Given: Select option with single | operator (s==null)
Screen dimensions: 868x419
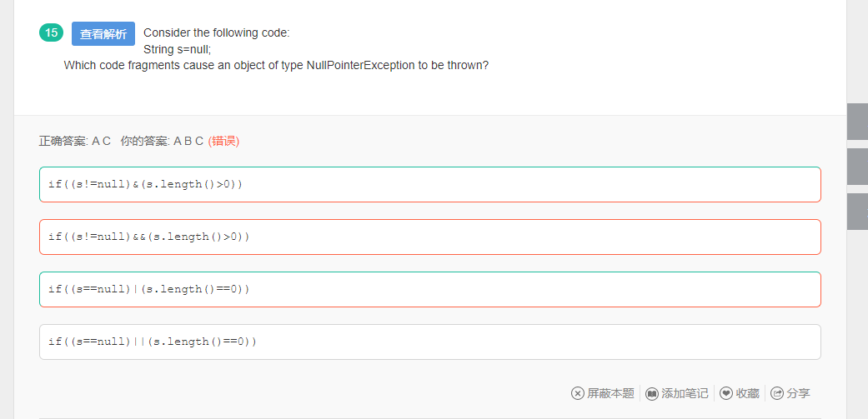Looking at the screenshot, I should pyautogui.click(x=430, y=289).
